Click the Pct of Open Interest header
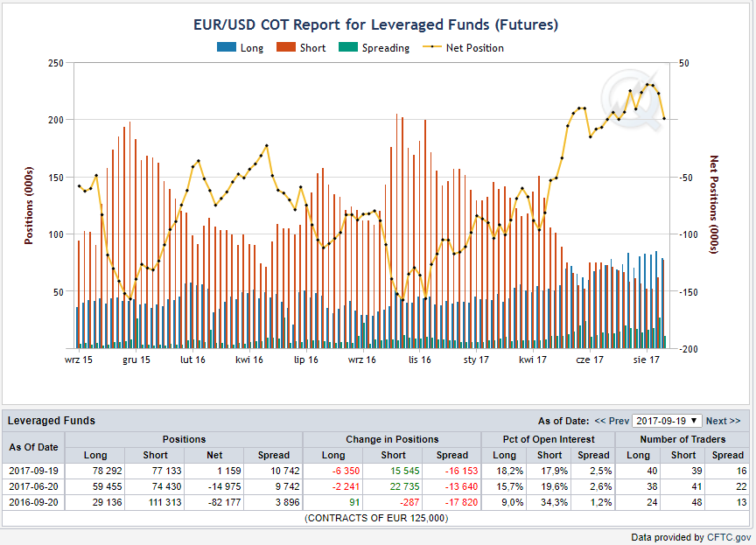756x545 pixels. 549,439
